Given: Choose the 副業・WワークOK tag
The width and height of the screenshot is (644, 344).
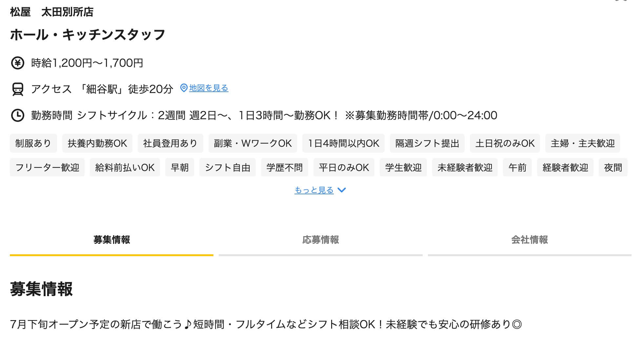Looking at the screenshot, I should coord(253,143).
